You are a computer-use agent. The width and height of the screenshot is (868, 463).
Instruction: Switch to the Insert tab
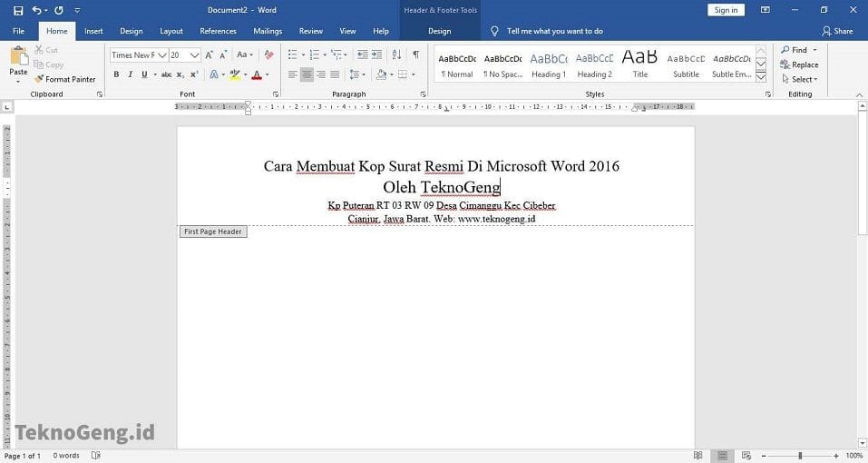coord(93,31)
